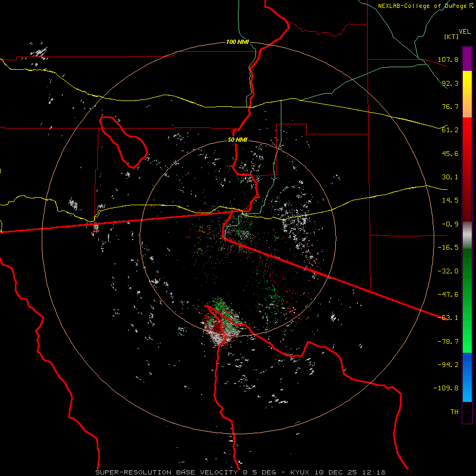Click the -109.8 velocity scale value
The image size is (476, 476).
(x=446, y=388)
